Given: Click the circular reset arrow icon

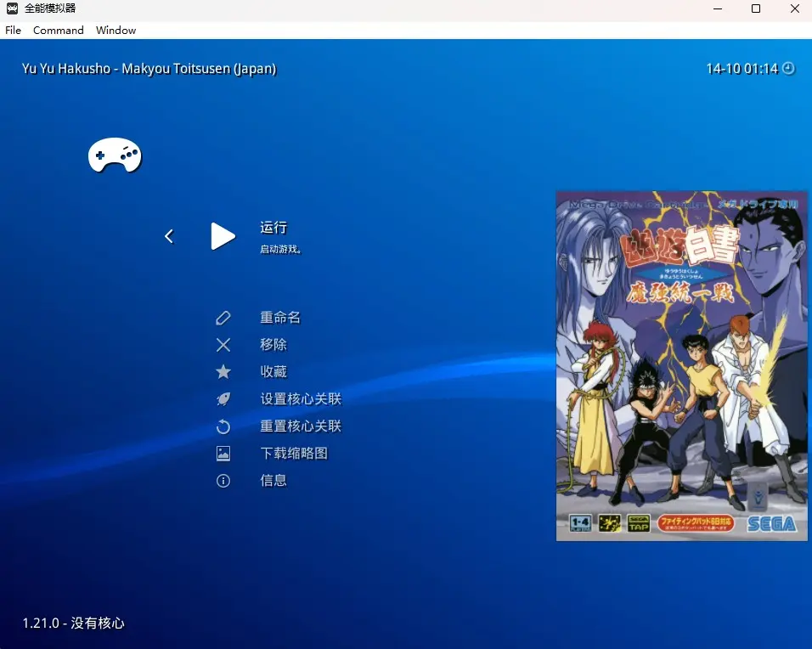Looking at the screenshot, I should coord(223,426).
